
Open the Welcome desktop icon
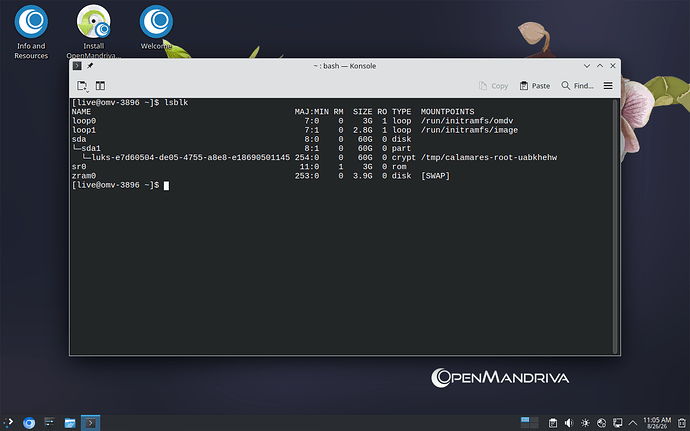(x=156, y=27)
